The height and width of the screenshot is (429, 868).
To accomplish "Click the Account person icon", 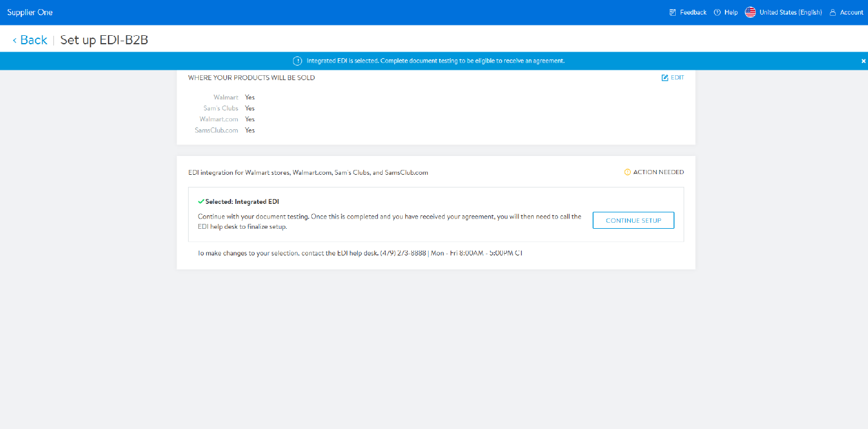I will (833, 12).
